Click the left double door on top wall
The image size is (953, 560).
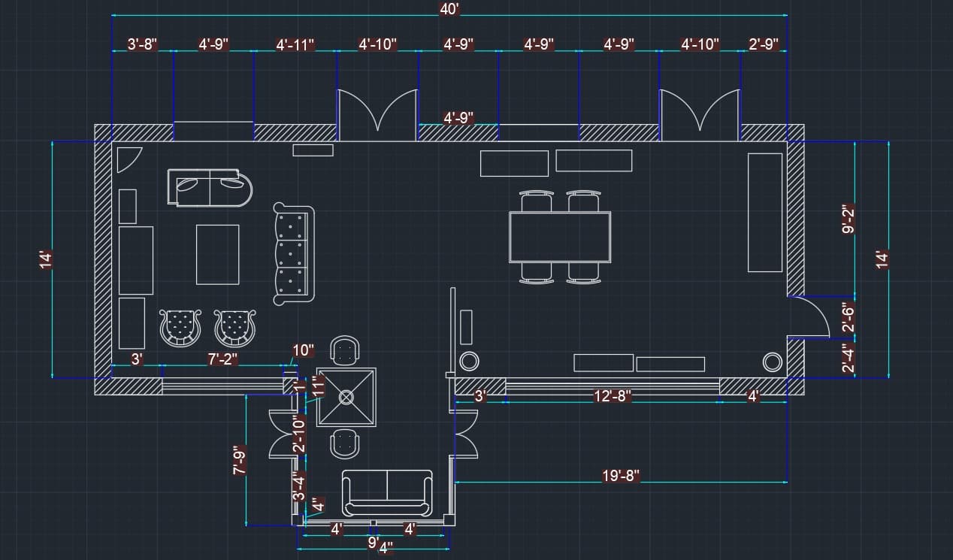click(377, 116)
